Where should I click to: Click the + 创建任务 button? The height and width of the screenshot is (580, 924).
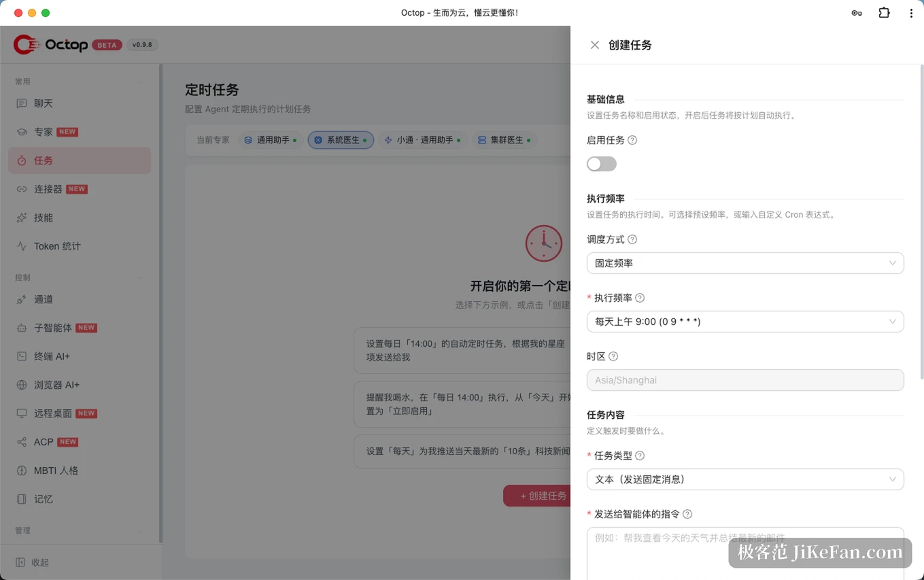pyautogui.click(x=537, y=496)
